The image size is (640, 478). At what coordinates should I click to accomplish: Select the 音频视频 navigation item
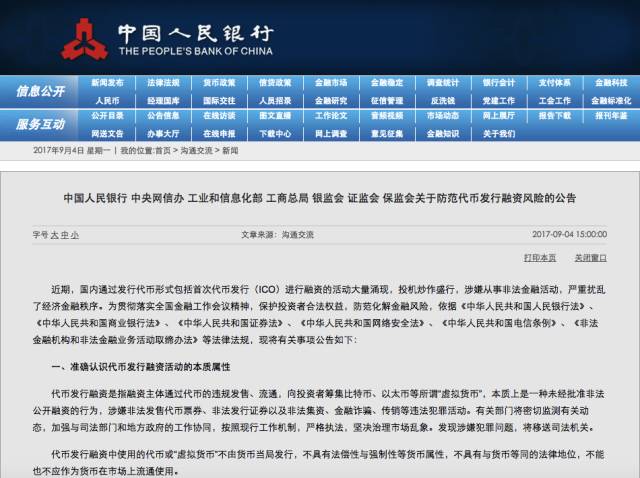(x=387, y=116)
